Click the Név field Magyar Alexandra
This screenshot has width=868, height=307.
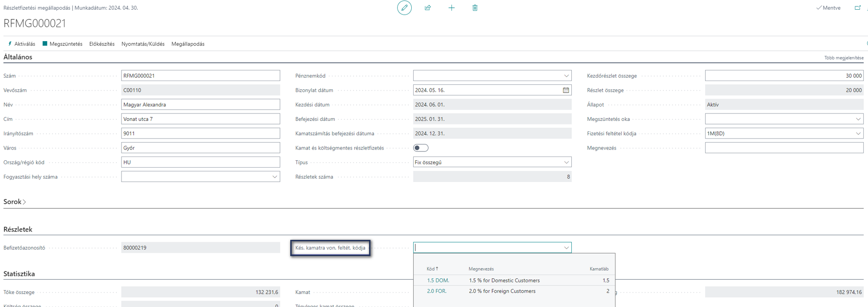tap(200, 105)
